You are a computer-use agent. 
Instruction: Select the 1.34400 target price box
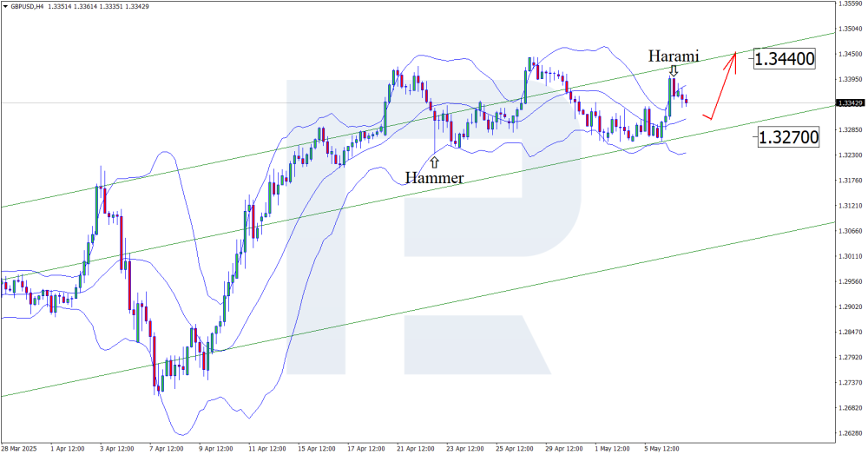point(785,59)
